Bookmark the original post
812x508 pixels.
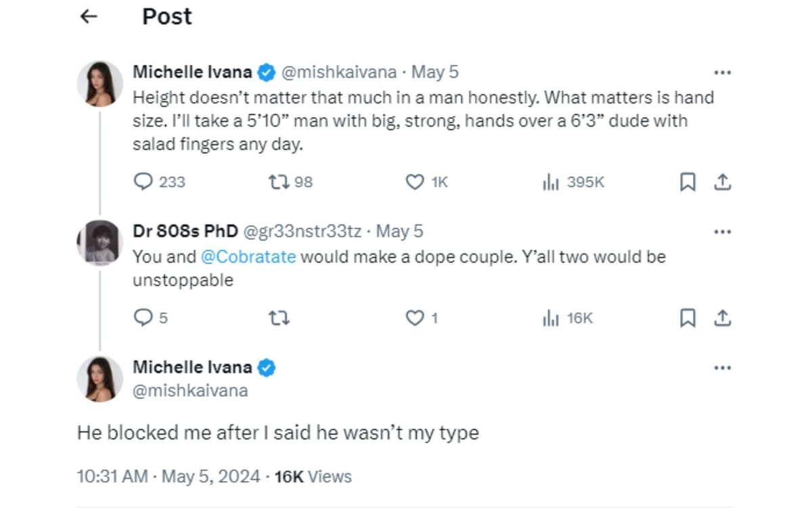click(x=688, y=182)
